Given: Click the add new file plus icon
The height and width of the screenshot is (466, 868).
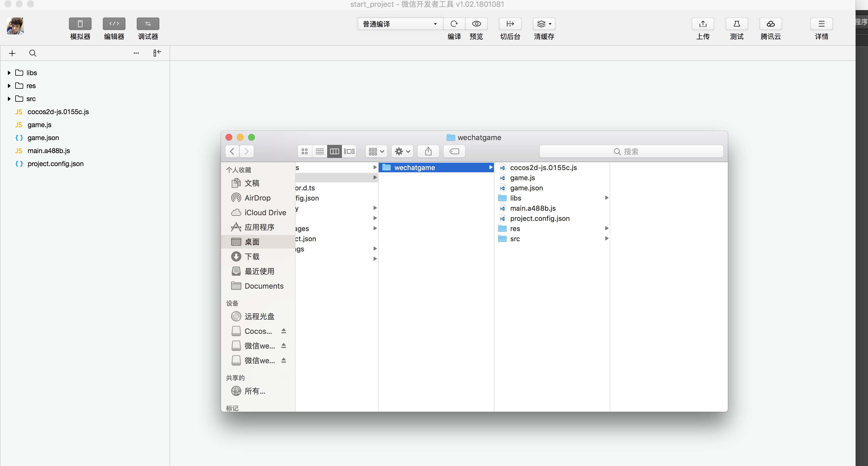Looking at the screenshot, I should [12, 53].
